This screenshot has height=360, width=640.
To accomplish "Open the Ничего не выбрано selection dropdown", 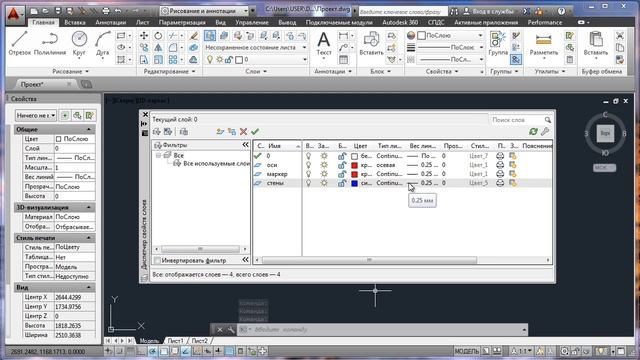I will (x=36, y=116).
